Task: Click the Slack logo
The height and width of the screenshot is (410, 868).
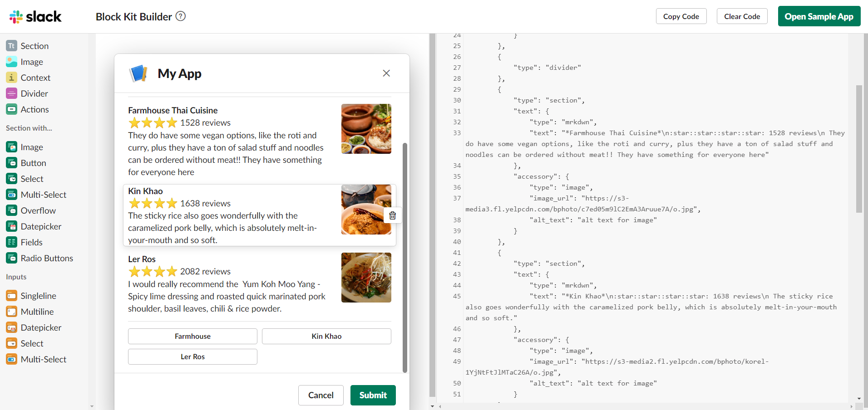Action: click(x=35, y=17)
